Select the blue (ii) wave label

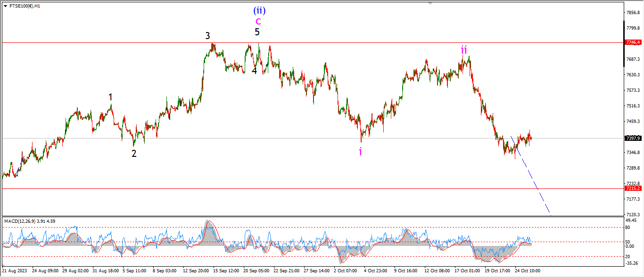(x=258, y=9)
